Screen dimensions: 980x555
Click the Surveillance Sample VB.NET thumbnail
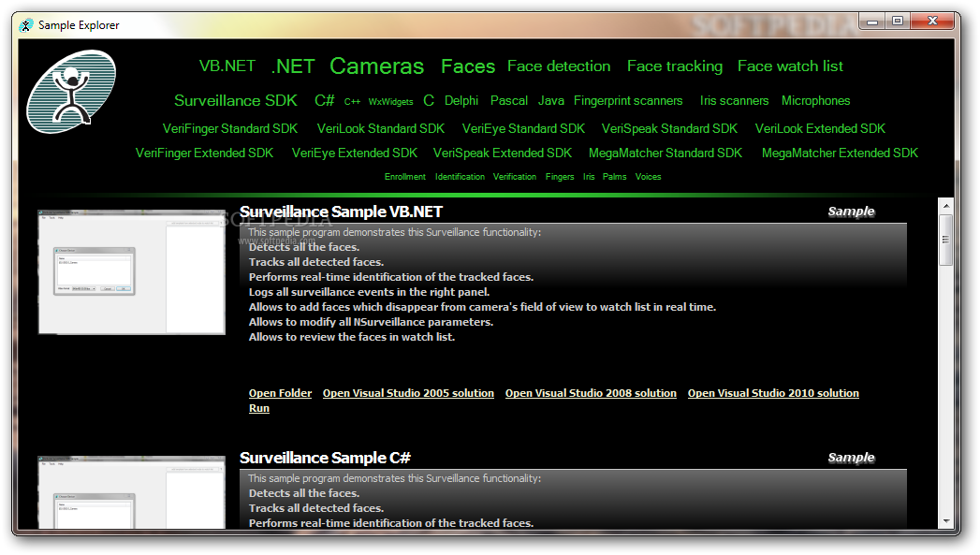coord(131,271)
